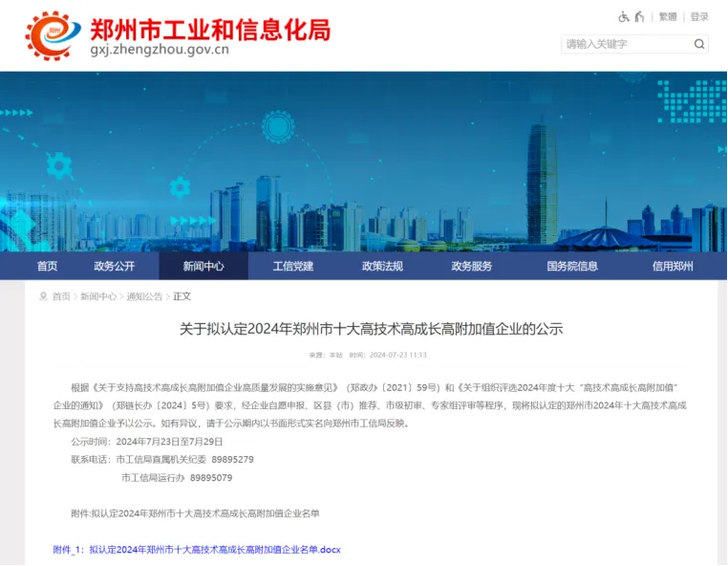Go to 通知公告 in the breadcrumb

pos(145,296)
